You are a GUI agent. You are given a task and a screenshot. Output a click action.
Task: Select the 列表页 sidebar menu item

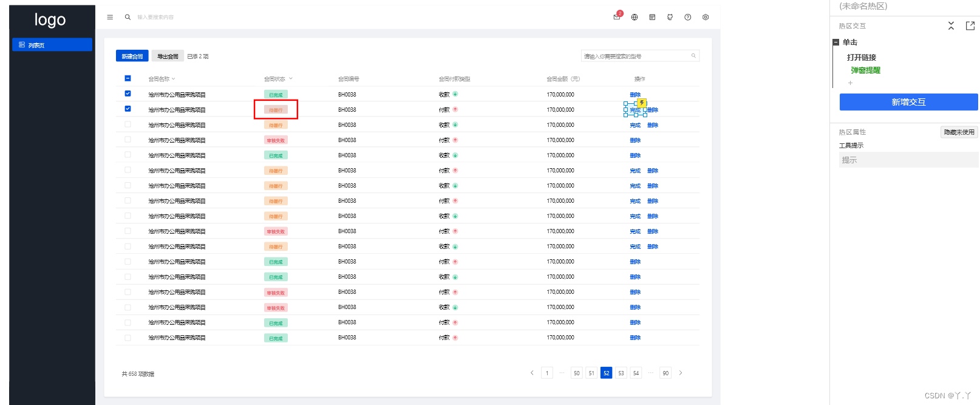[52, 45]
